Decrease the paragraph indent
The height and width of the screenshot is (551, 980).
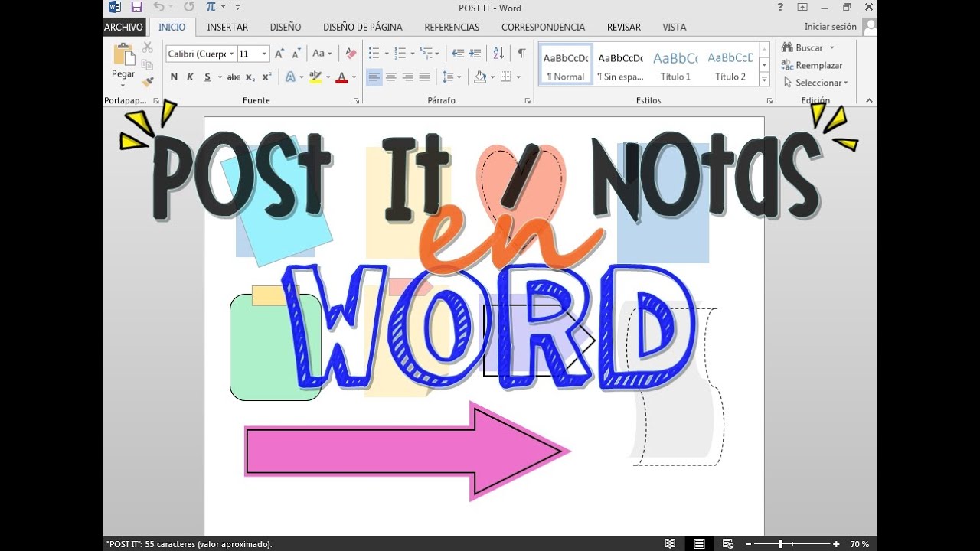click(458, 54)
